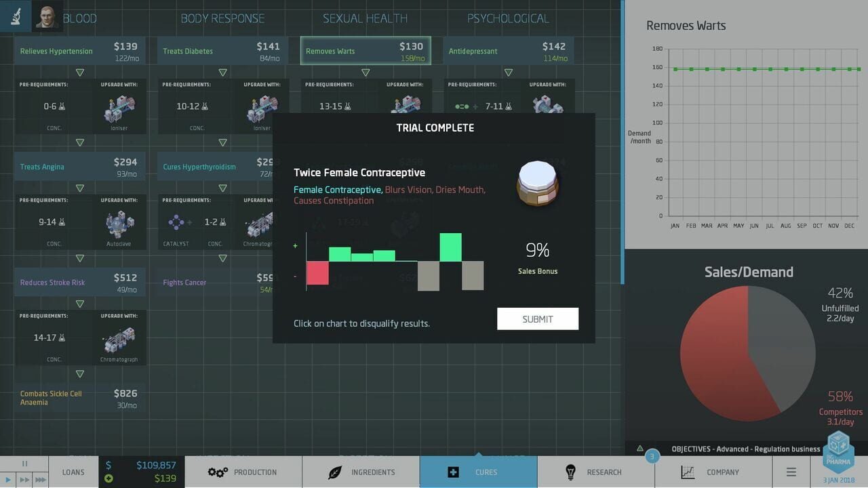Open the Cures tab
This screenshot has width=868, height=488.
pos(478,472)
